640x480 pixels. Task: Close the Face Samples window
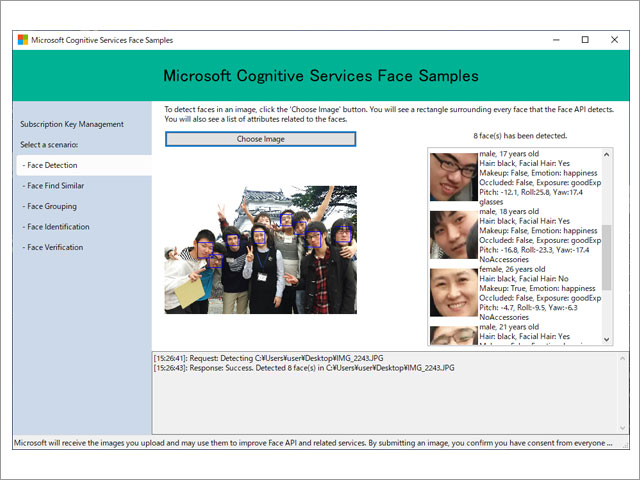pyautogui.click(x=614, y=40)
